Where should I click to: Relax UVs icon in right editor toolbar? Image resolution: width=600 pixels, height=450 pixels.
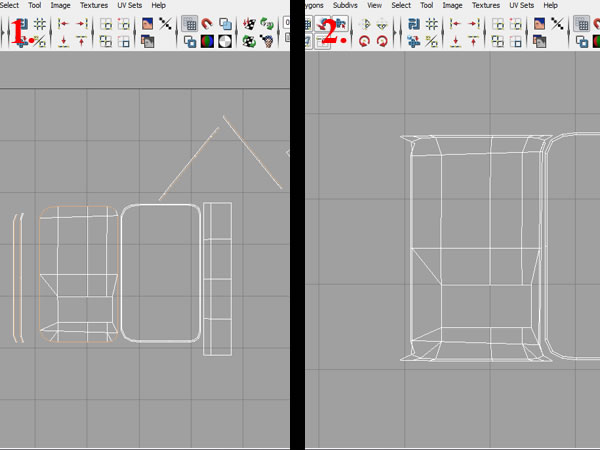coord(432,41)
